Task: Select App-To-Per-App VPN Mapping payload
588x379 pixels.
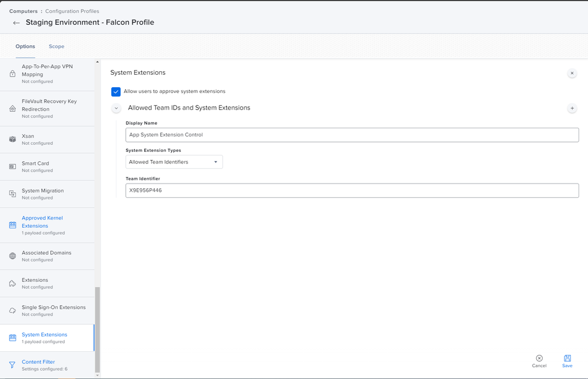Action: pos(47,74)
